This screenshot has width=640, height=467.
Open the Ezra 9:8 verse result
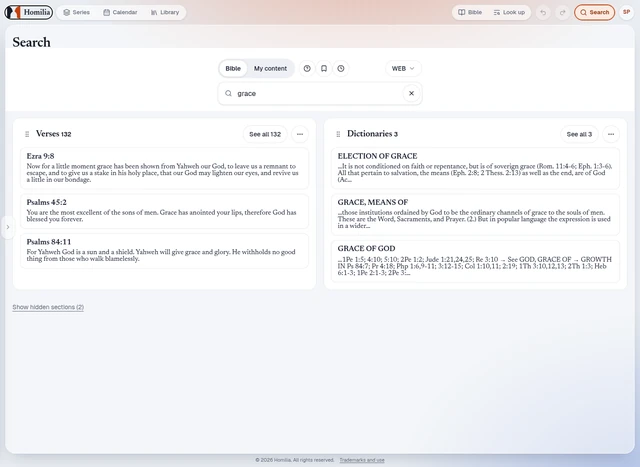click(164, 168)
